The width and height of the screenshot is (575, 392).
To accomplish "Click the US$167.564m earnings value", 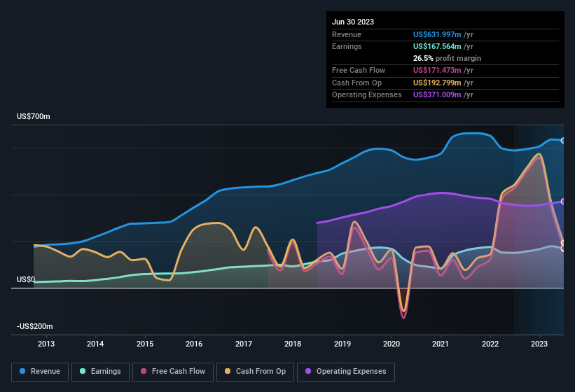I will coord(437,46).
